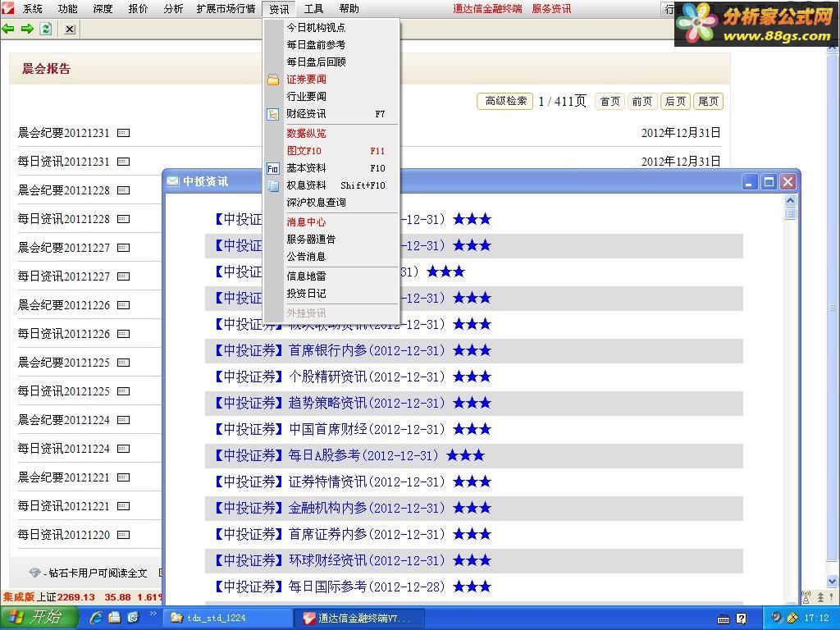This screenshot has height=630, width=840.
Task: Switch to tdx_std_1224 taskbar window
Action: pyautogui.click(x=228, y=618)
